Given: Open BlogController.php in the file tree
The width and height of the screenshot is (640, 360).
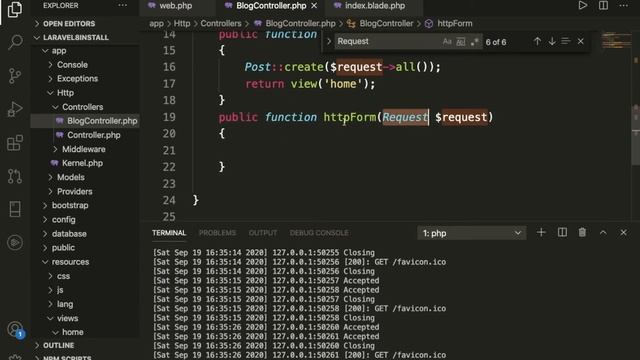Looking at the screenshot, I should pos(102,121).
